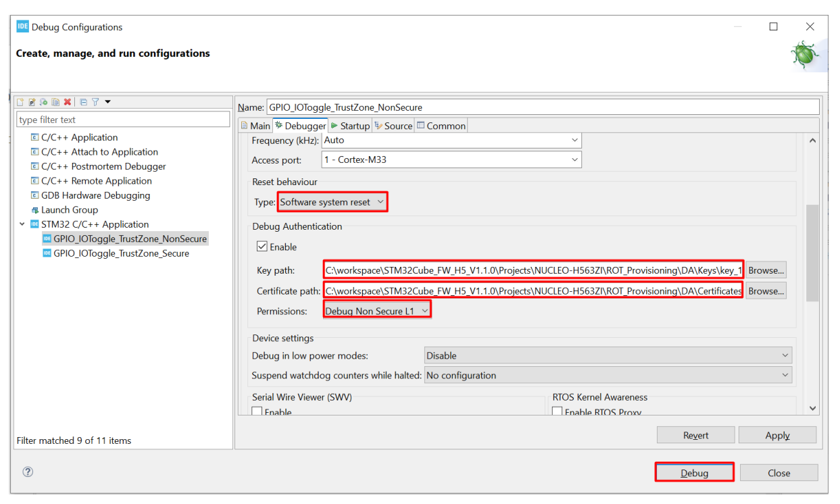
Task: Click the help question mark icon
Action: 28,472
